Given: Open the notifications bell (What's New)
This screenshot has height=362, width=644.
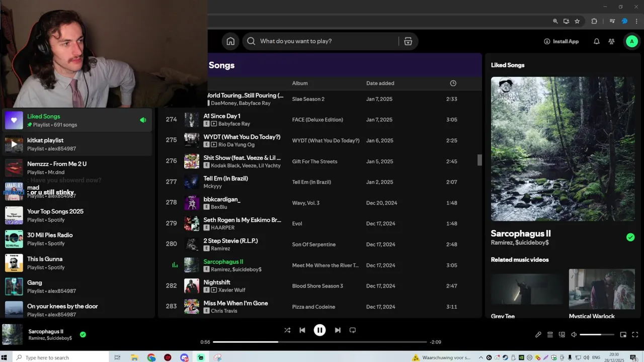Looking at the screenshot, I should pos(597,41).
